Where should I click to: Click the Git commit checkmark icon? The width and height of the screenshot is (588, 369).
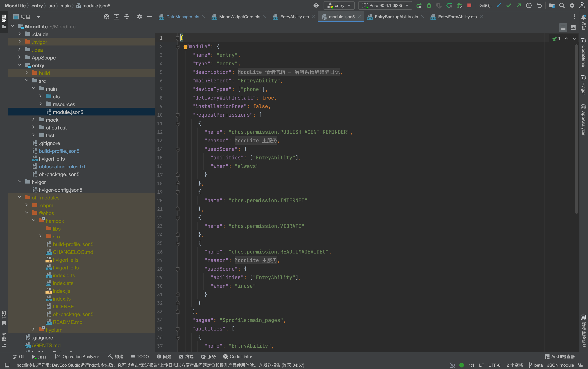point(509,6)
